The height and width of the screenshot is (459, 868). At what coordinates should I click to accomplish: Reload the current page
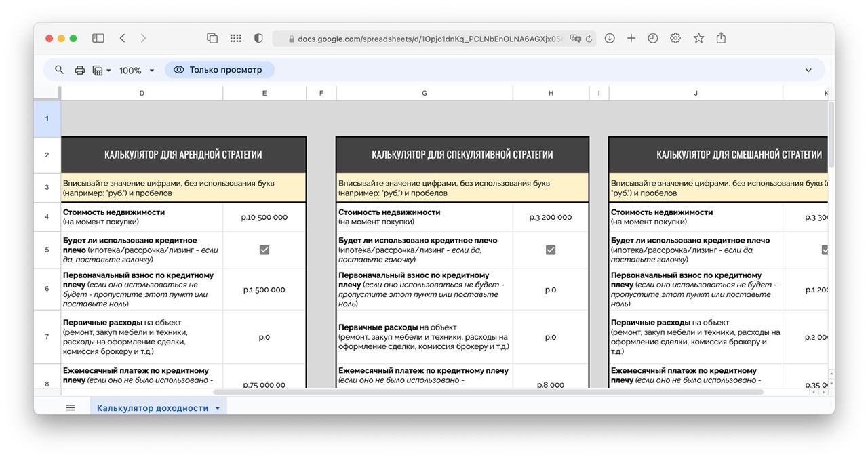(589, 39)
